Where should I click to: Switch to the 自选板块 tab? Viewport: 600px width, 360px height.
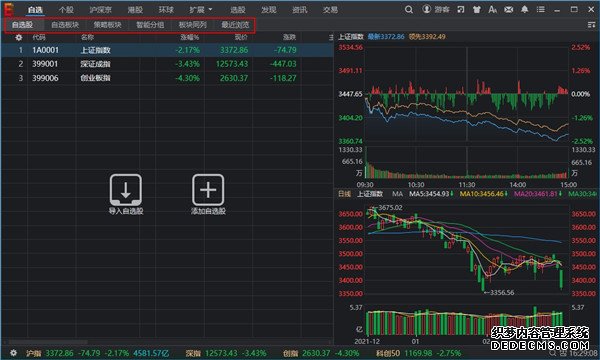click(x=65, y=25)
